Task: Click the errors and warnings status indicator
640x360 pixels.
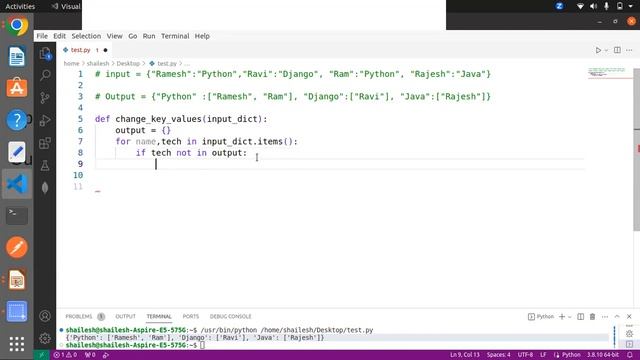Action: coord(65,355)
